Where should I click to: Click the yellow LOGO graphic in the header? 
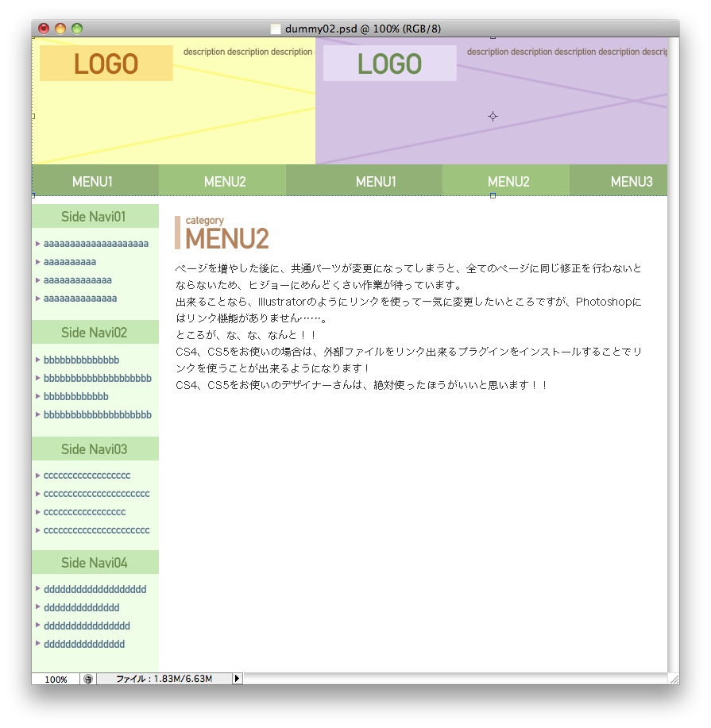pyautogui.click(x=106, y=63)
